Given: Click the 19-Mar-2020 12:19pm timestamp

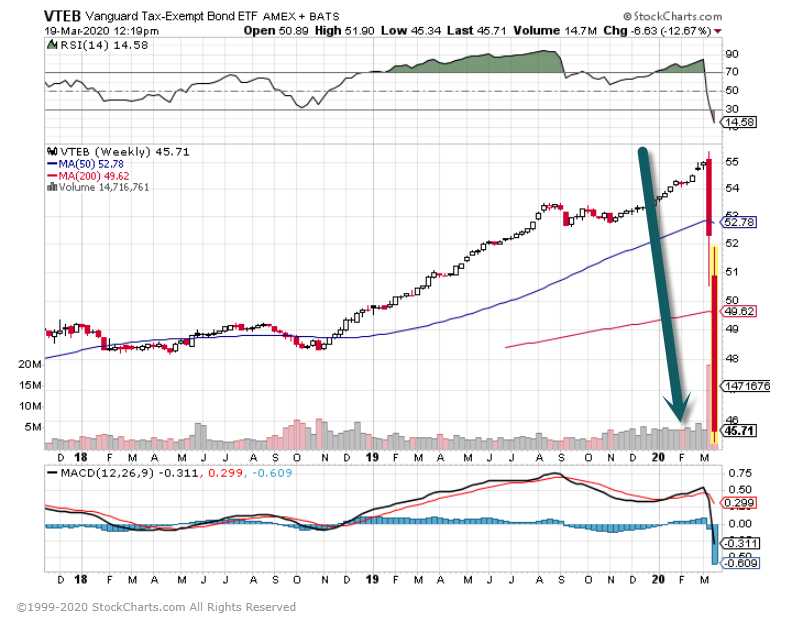Looking at the screenshot, I should click(102, 31).
